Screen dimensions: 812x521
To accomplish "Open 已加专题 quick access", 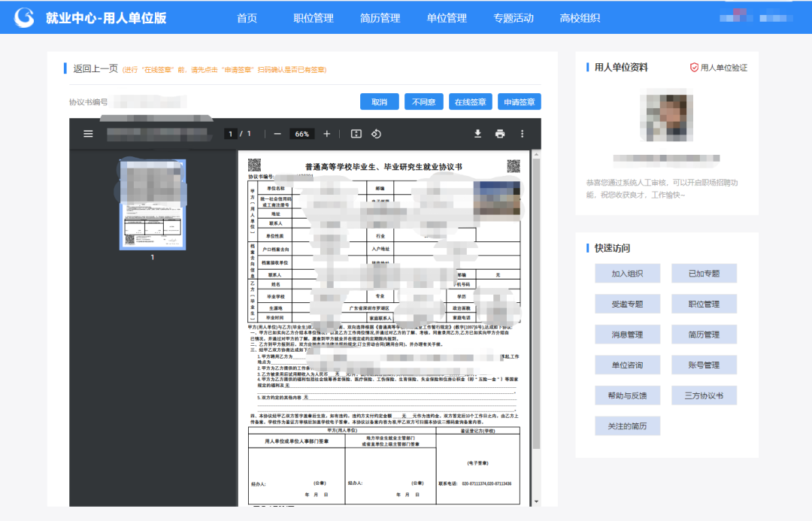I will [704, 274].
